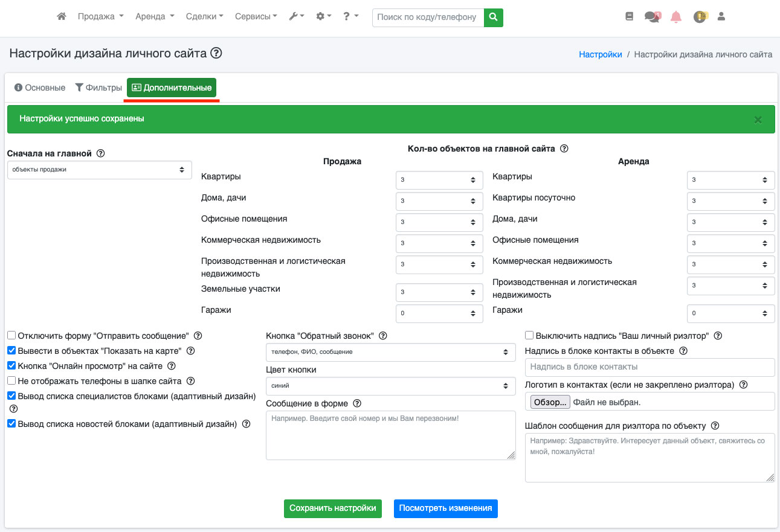Open the wrench tools menu
The image size is (780, 532).
point(297,17)
